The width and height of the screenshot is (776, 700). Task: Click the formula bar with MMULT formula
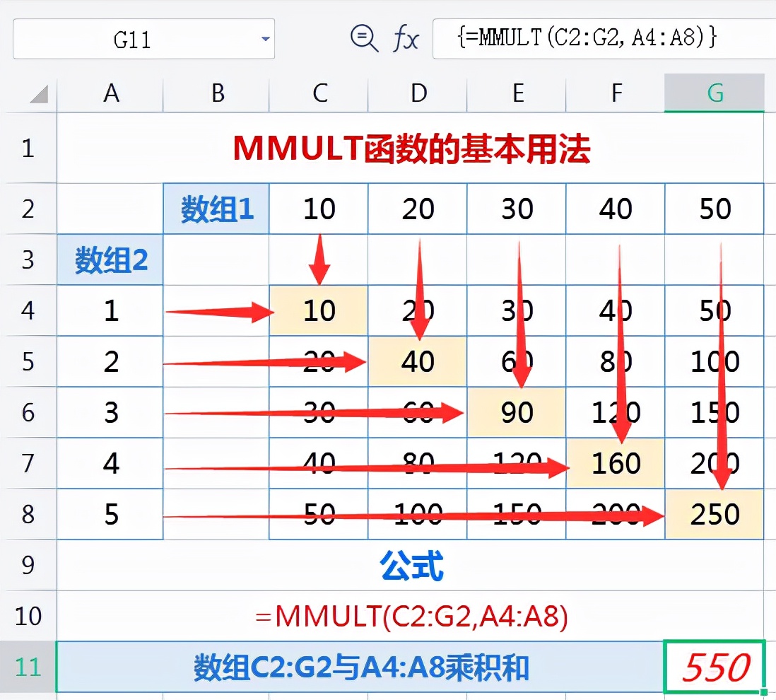[604, 39]
